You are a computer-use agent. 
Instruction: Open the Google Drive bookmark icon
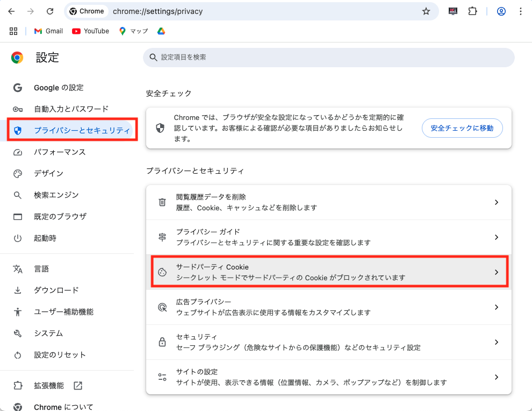(x=161, y=31)
